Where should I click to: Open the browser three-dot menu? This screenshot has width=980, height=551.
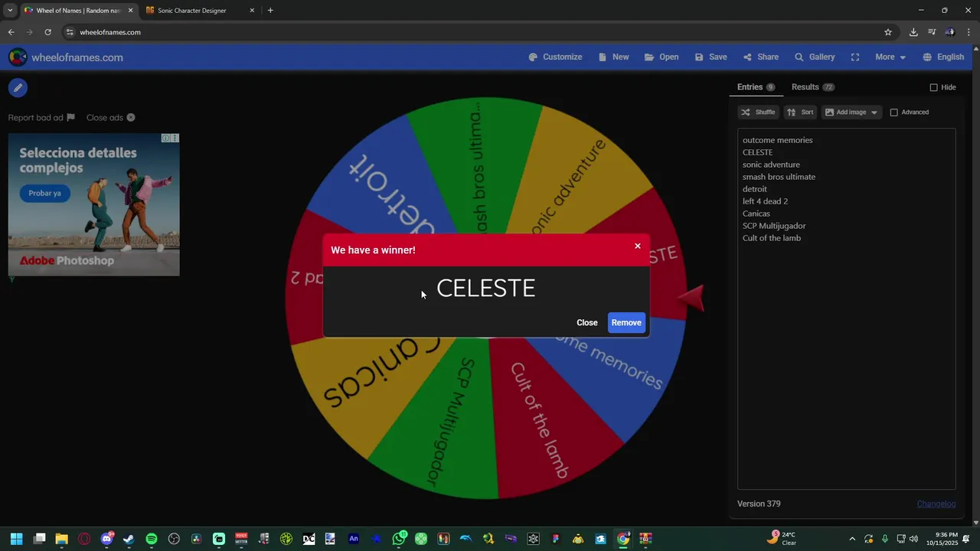[969, 32]
